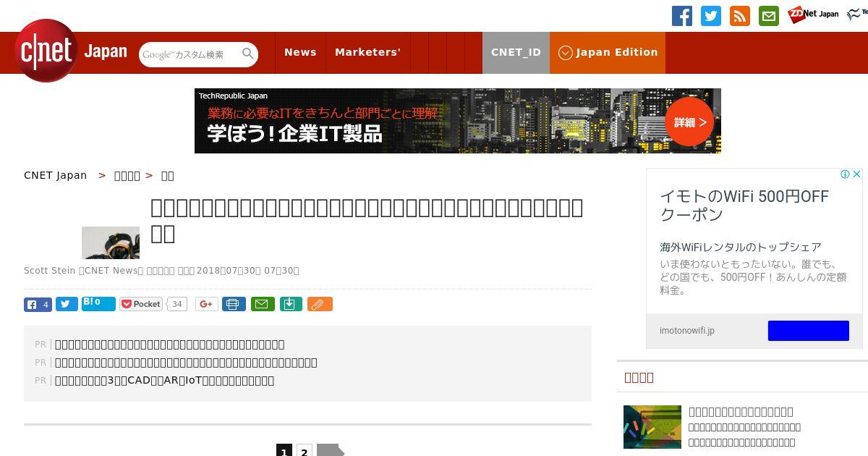Image resolution: width=868 pixels, height=456 pixels.
Task: Open the second breadcrumb category link
Action: [127, 176]
